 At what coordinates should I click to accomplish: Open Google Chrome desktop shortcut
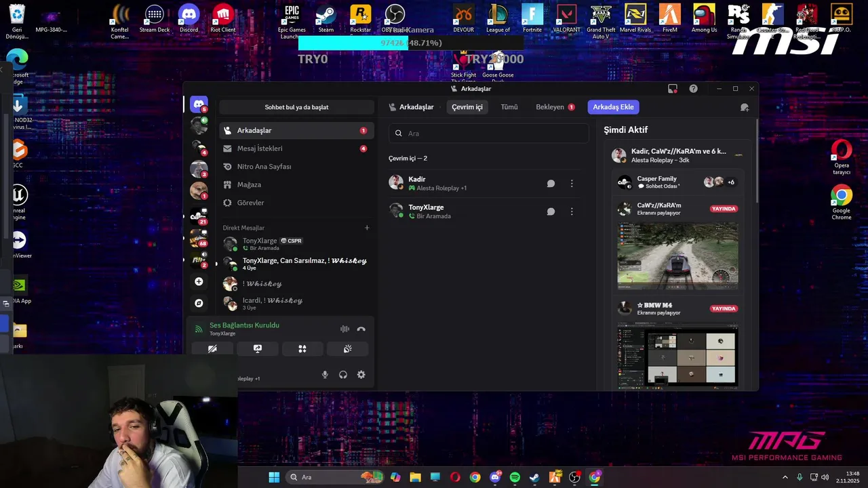coord(842,203)
